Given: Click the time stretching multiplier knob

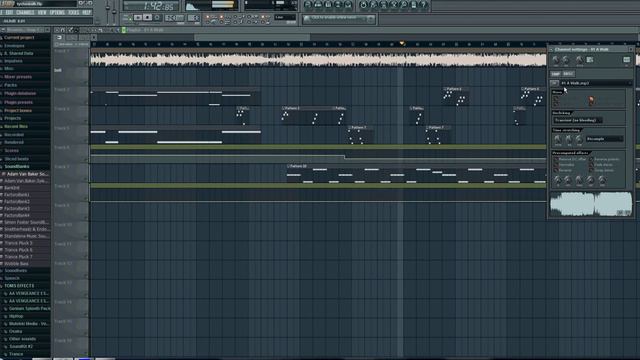Looking at the screenshot, I should [569, 140].
